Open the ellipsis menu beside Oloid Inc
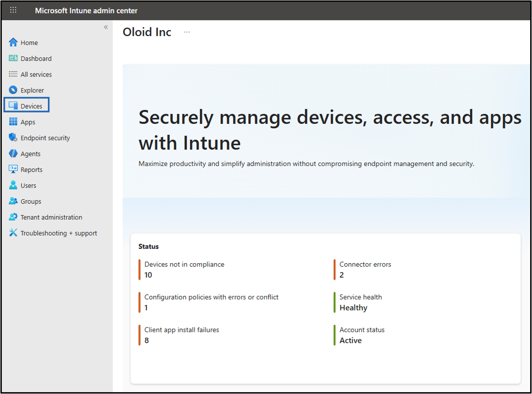Viewport: 532px width, 394px height. [187, 32]
